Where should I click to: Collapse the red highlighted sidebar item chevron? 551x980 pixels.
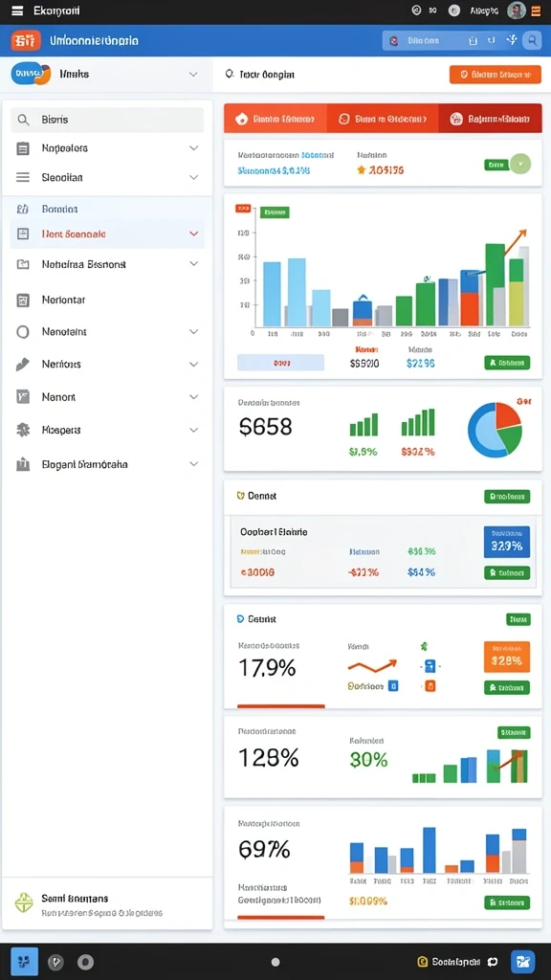pyautogui.click(x=193, y=234)
